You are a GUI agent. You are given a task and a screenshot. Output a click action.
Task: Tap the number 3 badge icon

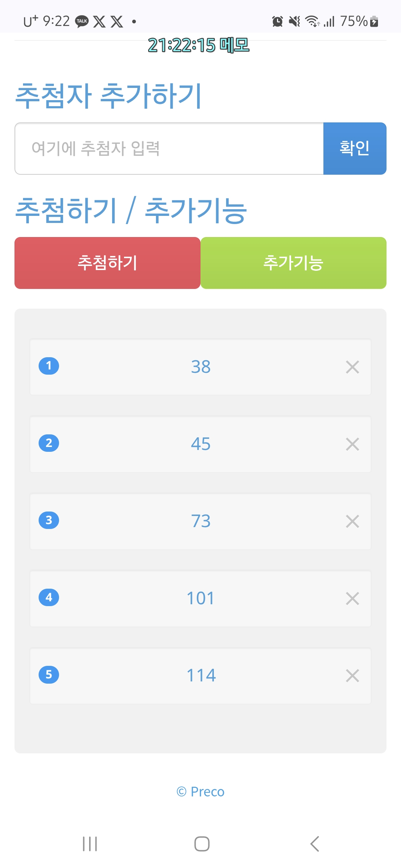tap(49, 520)
